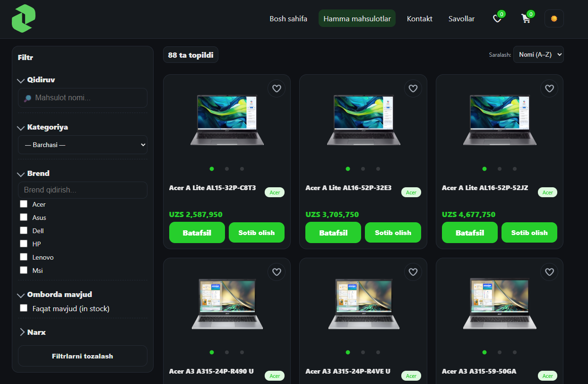Favorite the Acer A3 A315-59-50GA laptop
This screenshot has height=384, width=588.
549,272
